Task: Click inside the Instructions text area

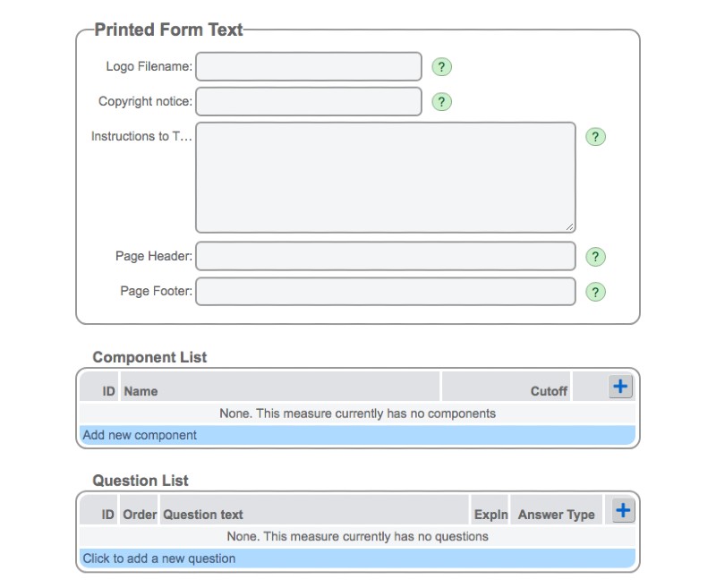Action: coord(385,175)
